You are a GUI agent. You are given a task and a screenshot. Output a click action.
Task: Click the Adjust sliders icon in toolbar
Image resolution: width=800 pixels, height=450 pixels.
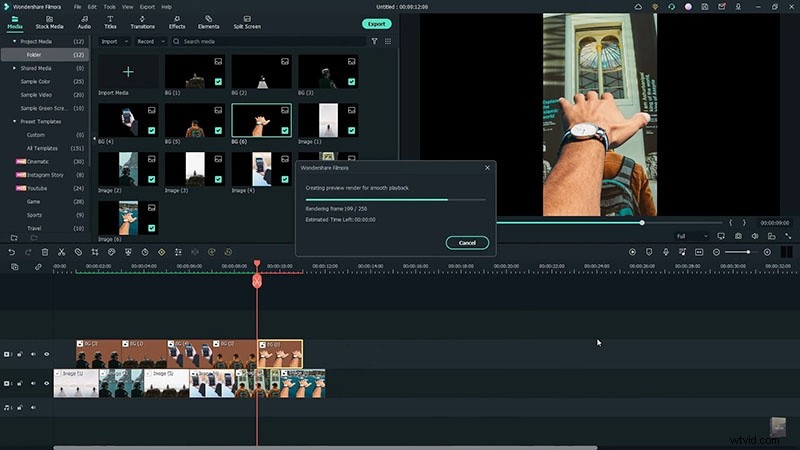click(x=178, y=252)
